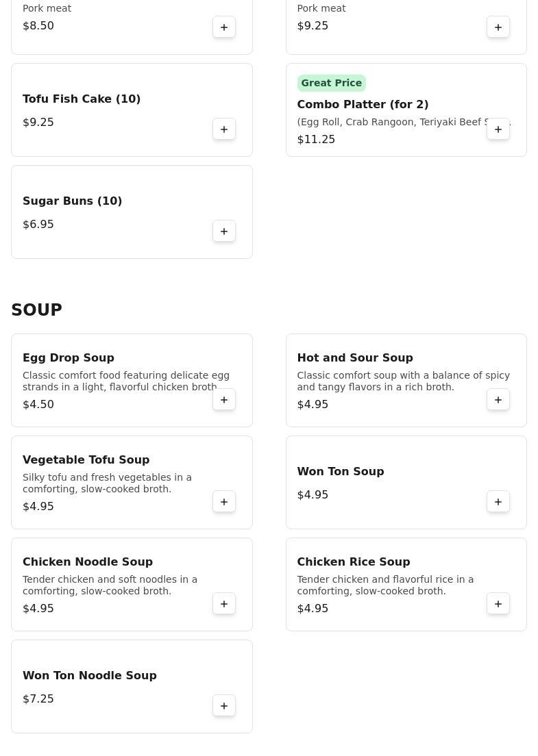538x756 pixels.
Task: Add Chicken Rice Soup to cart
Action: tap(498, 604)
